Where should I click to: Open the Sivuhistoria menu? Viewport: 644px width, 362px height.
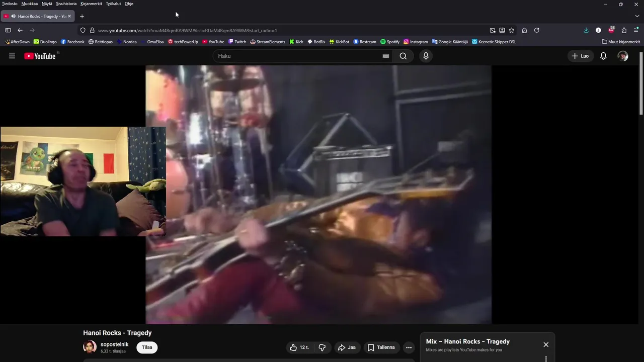[66, 4]
